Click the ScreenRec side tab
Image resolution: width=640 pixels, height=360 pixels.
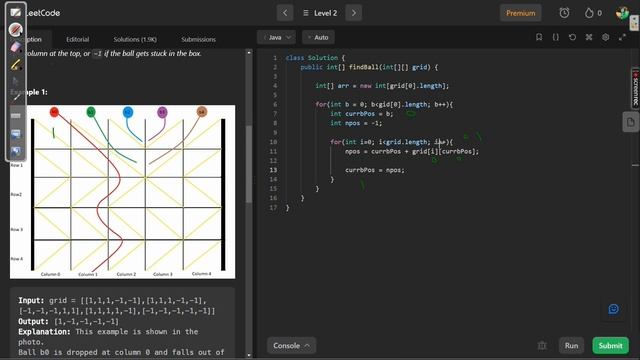click(x=636, y=89)
